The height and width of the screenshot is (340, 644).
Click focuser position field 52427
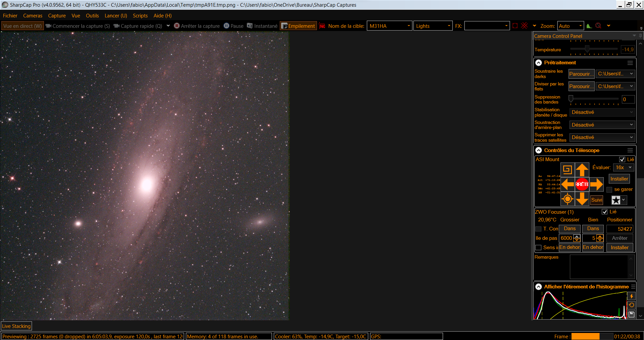tap(620, 229)
